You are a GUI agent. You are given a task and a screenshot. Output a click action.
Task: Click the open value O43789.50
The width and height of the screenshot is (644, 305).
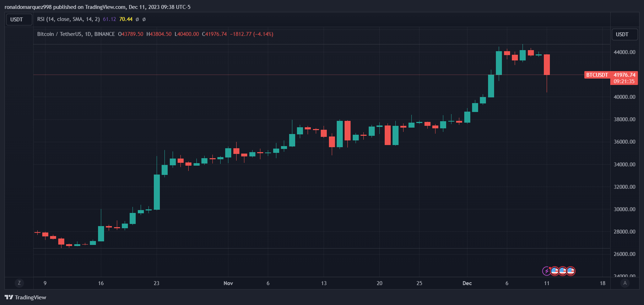pyautogui.click(x=131, y=34)
